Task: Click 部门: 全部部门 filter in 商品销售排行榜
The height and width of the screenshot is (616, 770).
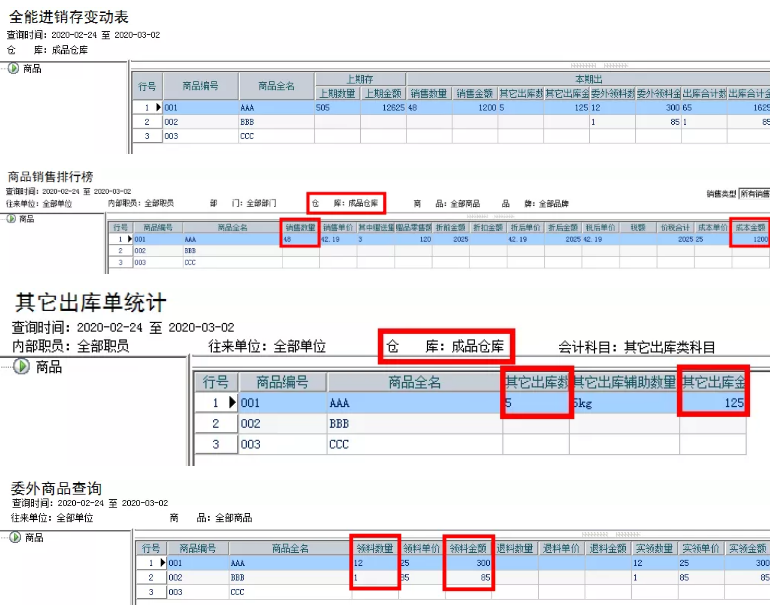Action: (x=243, y=203)
